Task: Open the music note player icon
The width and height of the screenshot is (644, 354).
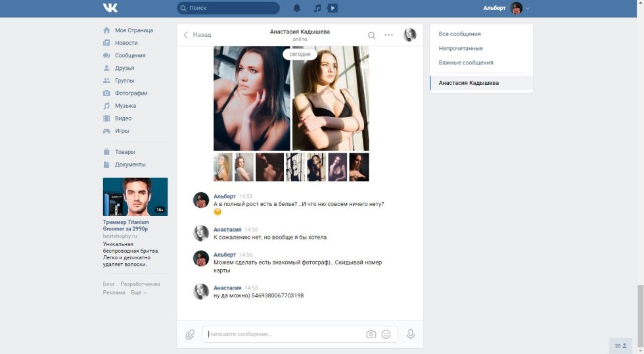Action: [317, 8]
